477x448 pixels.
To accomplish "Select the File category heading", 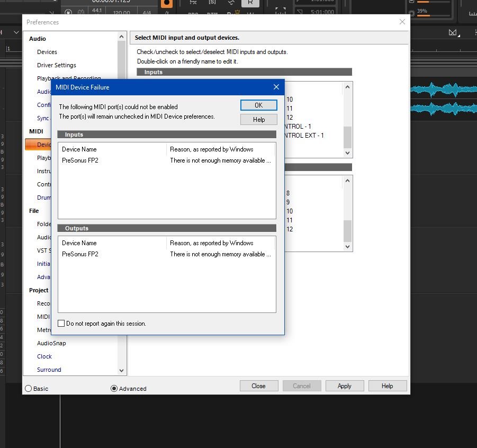I will (x=34, y=211).
